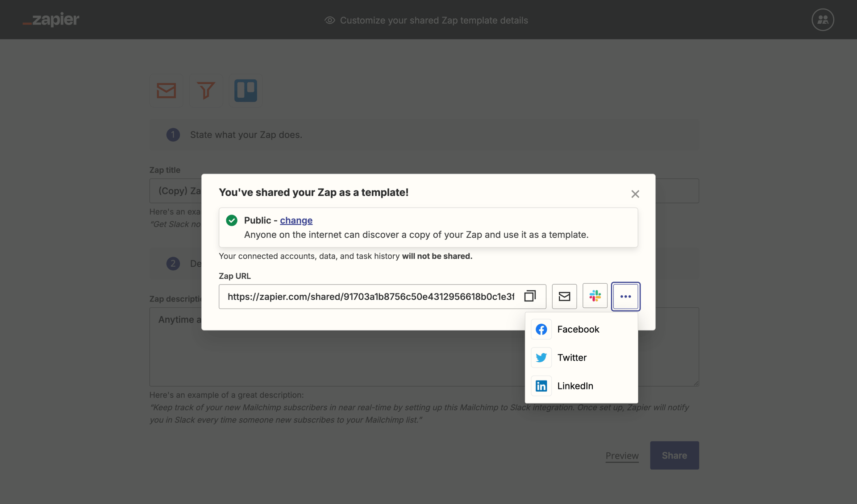The width and height of the screenshot is (857, 504).
Task: Select Twitter from the share menu
Action: [x=573, y=357]
